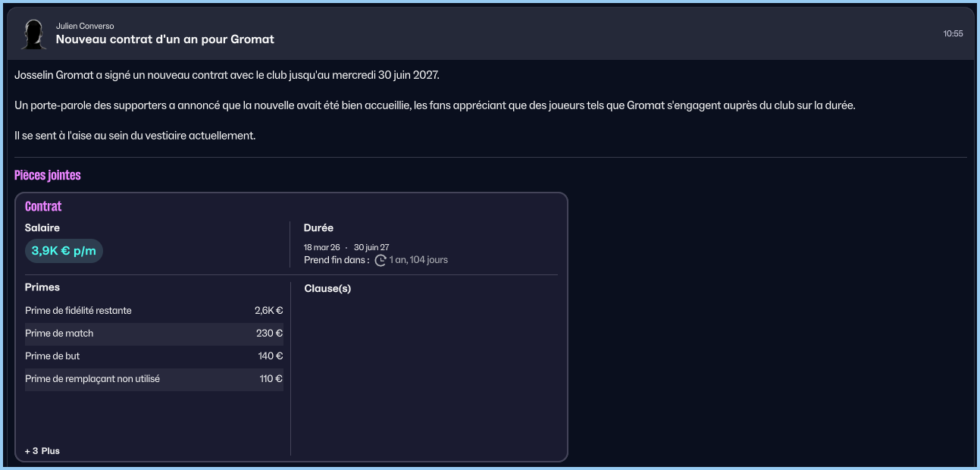980x470 pixels.
Task: Open the message title 'Nouveau contrat d'un an pour Gromat'
Action: click(164, 39)
